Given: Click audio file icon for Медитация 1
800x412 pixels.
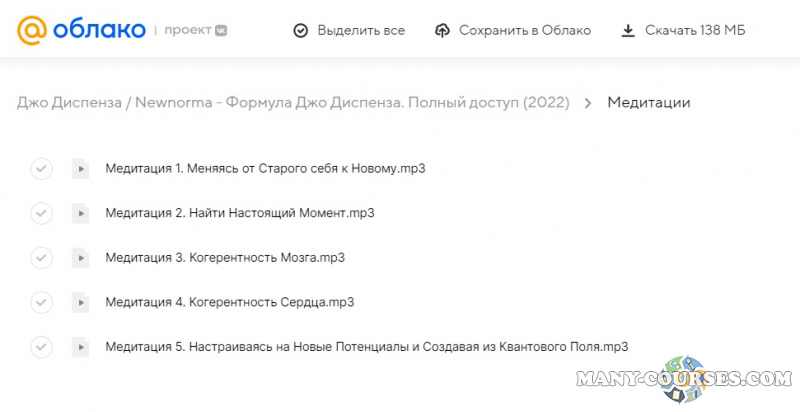Looking at the screenshot, I should pos(80,168).
